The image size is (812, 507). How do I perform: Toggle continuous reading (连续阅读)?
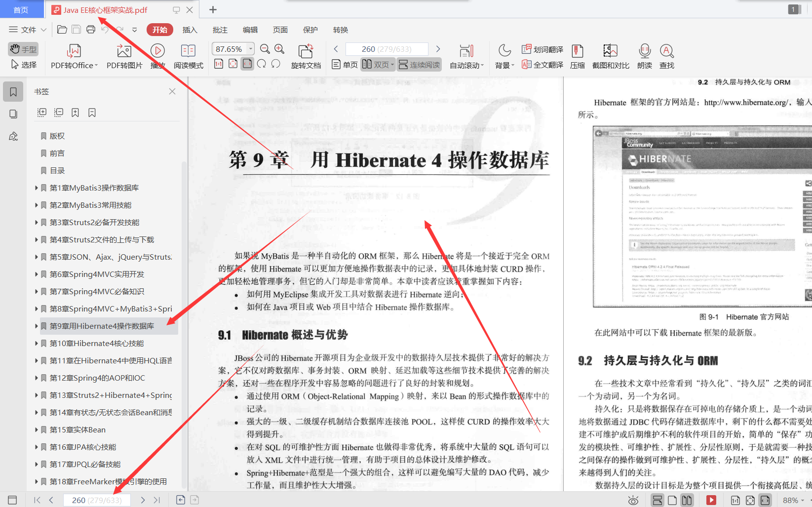[419, 65]
